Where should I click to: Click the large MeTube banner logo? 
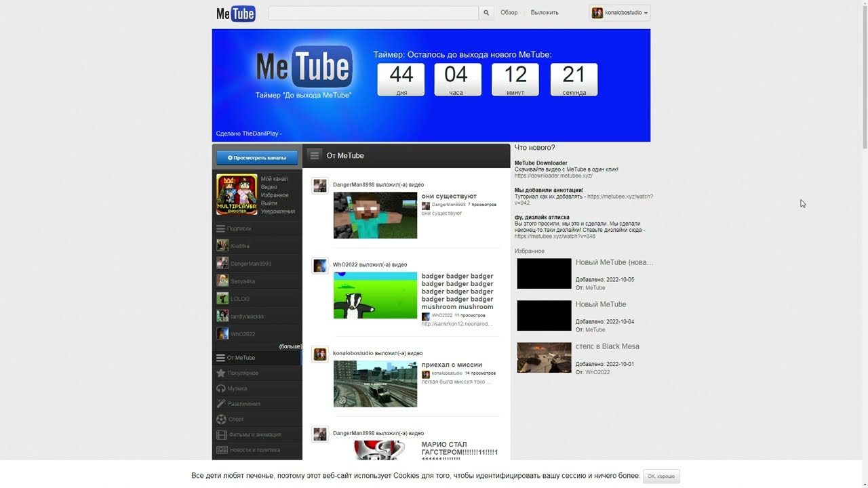[x=304, y=66]
